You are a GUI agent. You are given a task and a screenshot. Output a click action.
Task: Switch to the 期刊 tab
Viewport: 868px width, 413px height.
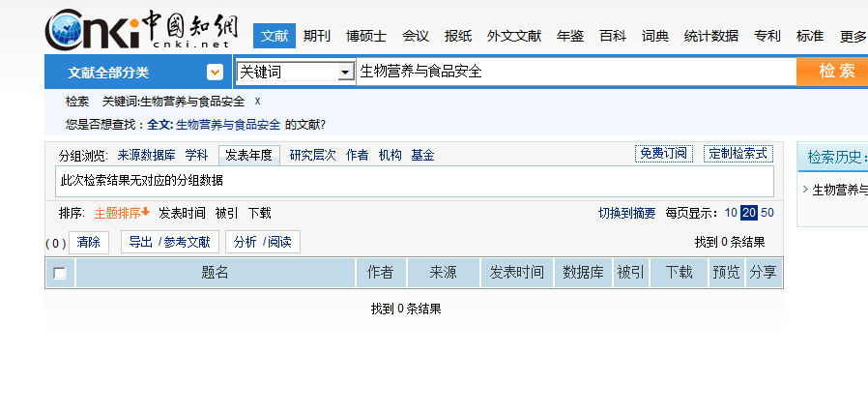(x=317, y=37)
